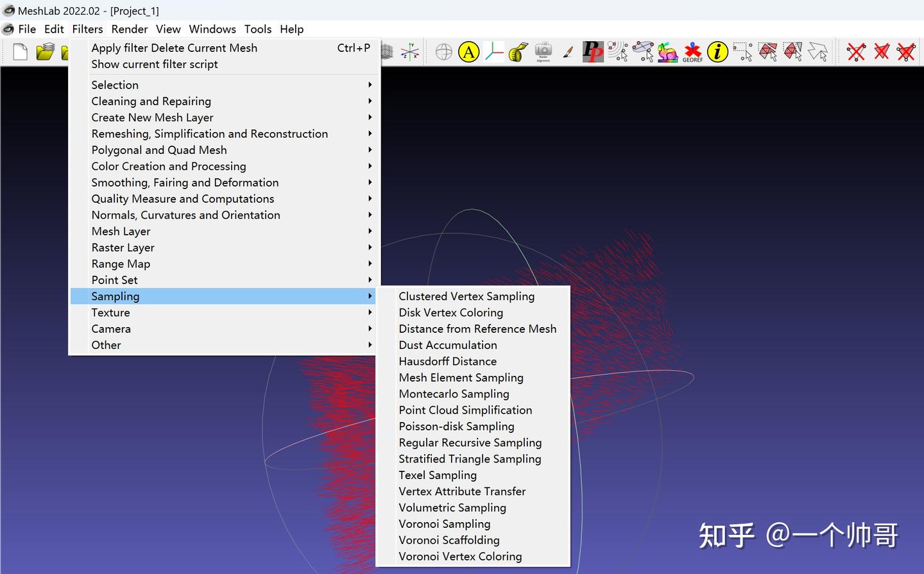Open the Render menu

[129, 29]
